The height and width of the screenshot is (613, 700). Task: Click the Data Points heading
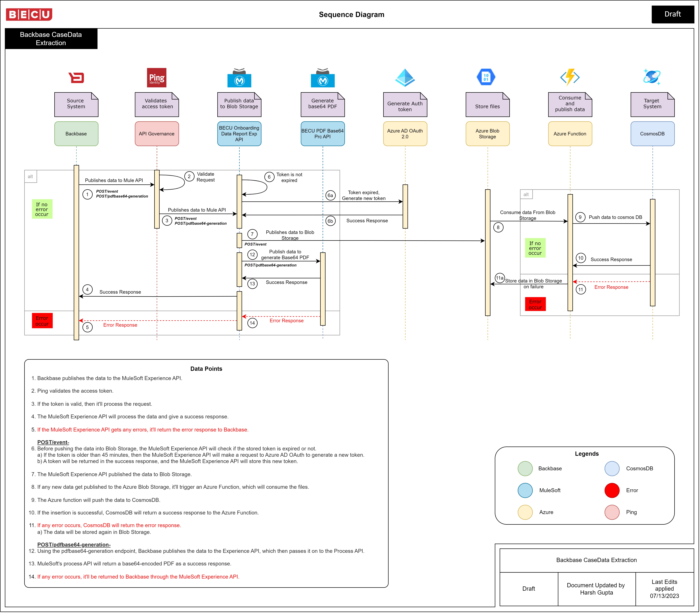point(206,369)
